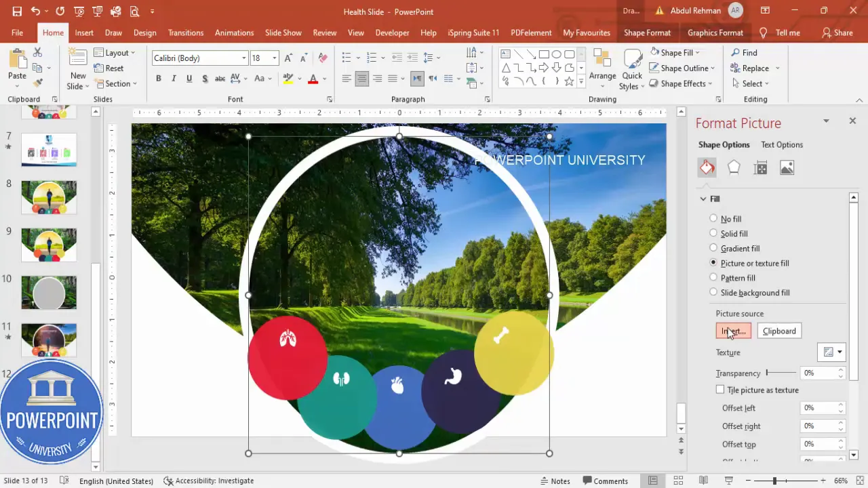The width and height of the screenshot is (868, 488).
Task: Toggle Bold formatting
Action: 159,79
